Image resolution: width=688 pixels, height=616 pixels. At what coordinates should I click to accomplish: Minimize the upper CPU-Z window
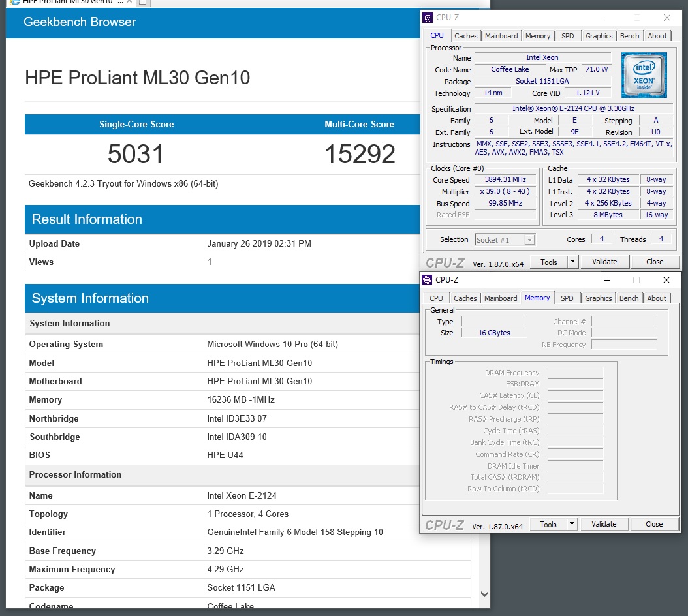click(x=608, y=18)
